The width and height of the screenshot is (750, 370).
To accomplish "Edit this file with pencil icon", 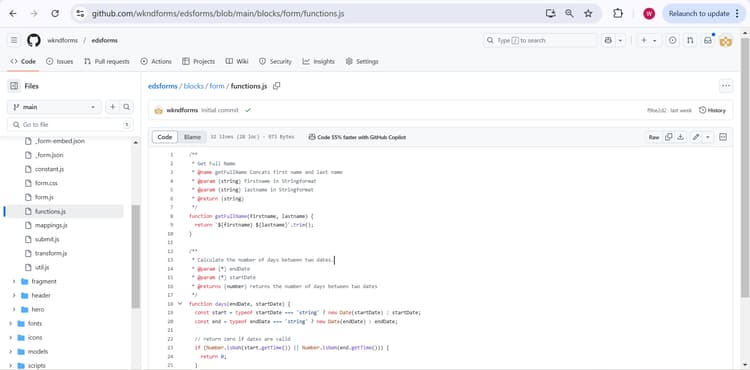I will coord(696,137).
